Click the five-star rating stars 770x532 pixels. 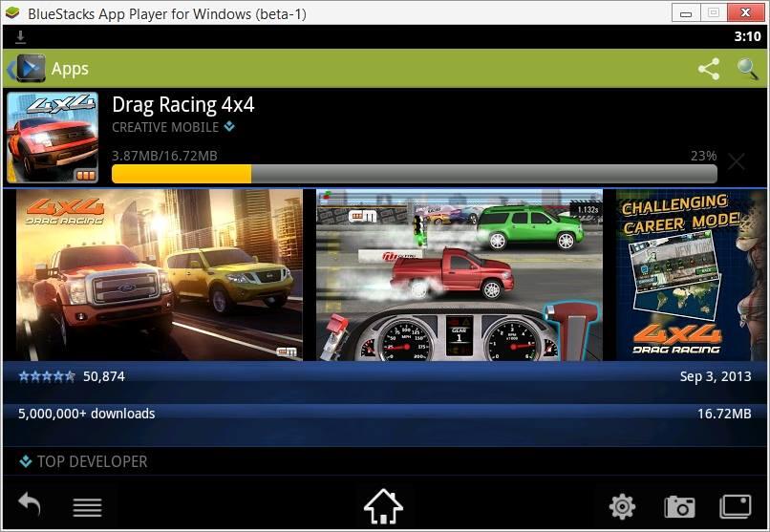coord(47,376)
